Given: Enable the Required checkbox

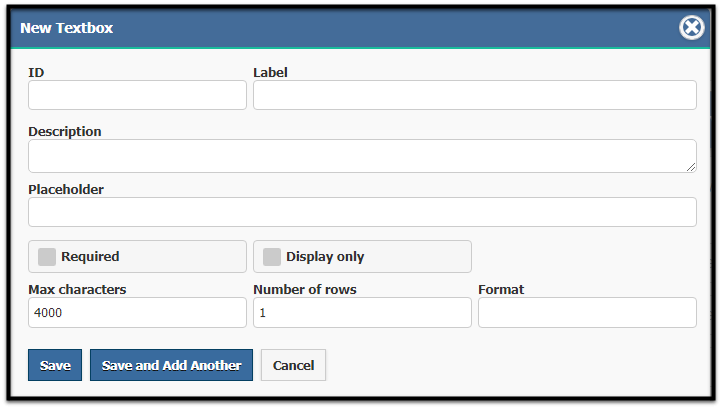Looking at the screenshot, I should point(47,257).
